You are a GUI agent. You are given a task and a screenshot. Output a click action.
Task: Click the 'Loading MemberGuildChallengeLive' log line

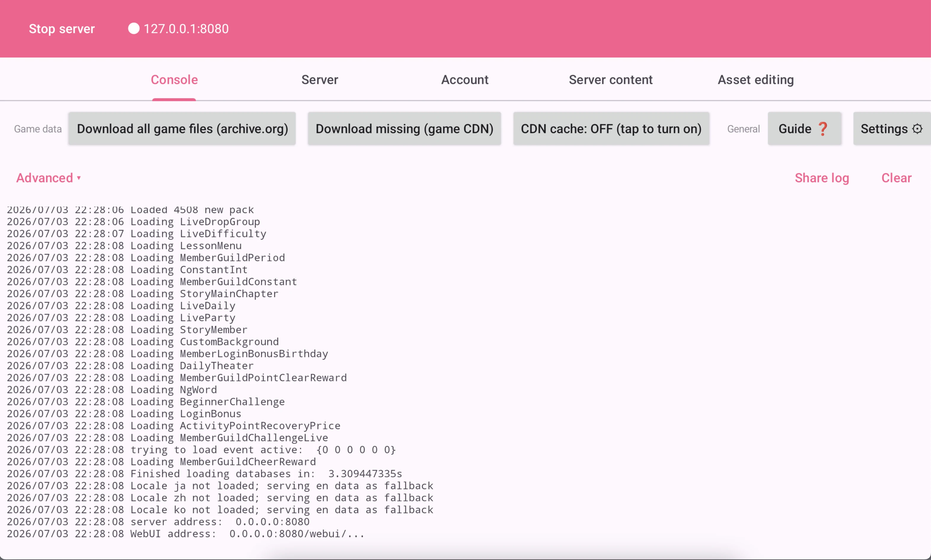(x=167, y=438)
